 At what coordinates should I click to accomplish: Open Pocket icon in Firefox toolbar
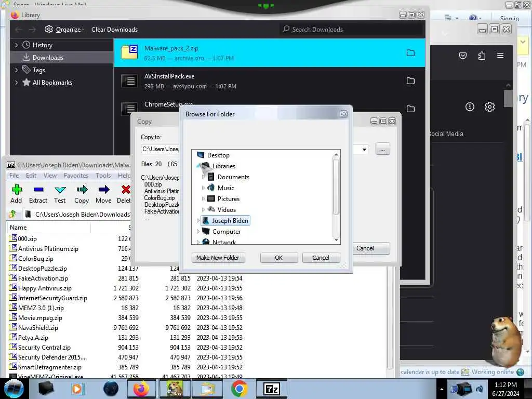[463, 56]
